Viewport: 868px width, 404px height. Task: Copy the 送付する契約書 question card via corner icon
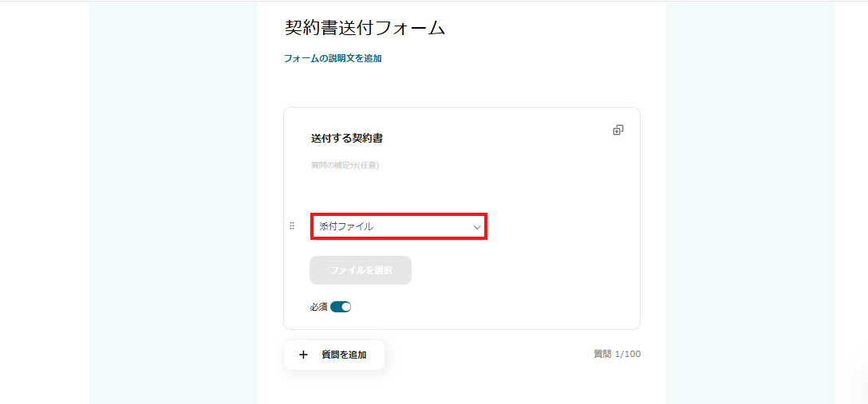[x=617, y=130]
